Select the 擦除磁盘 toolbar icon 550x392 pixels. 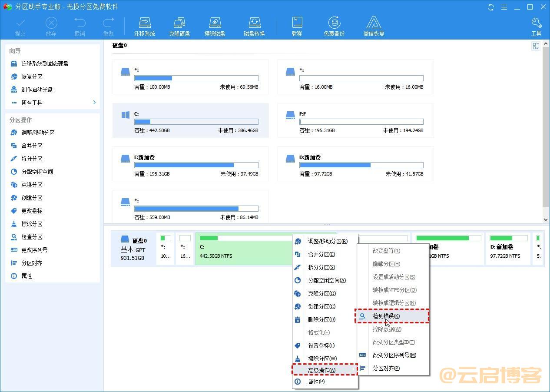(x=215, y=27)
